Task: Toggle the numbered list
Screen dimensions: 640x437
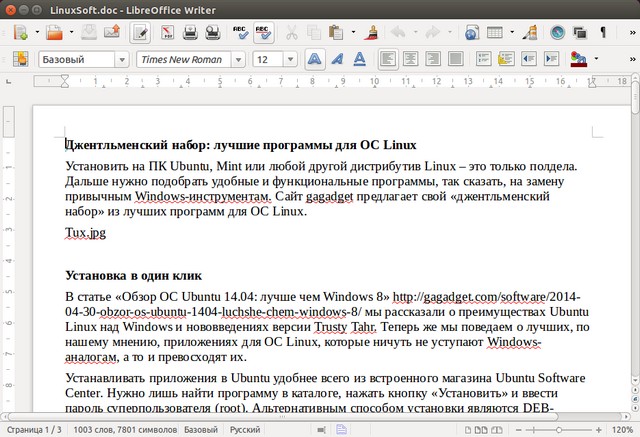Action: [x=484, y=59]
